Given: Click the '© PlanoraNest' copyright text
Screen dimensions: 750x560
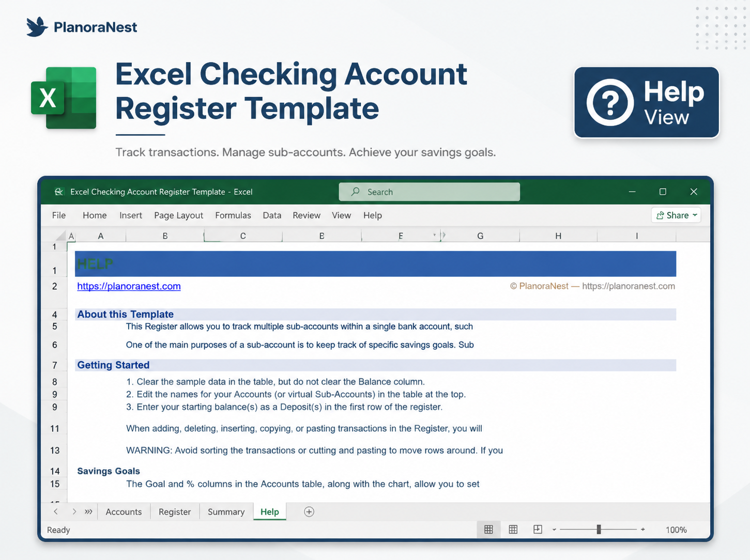Looking at the screenshot, I should [539, 286].
